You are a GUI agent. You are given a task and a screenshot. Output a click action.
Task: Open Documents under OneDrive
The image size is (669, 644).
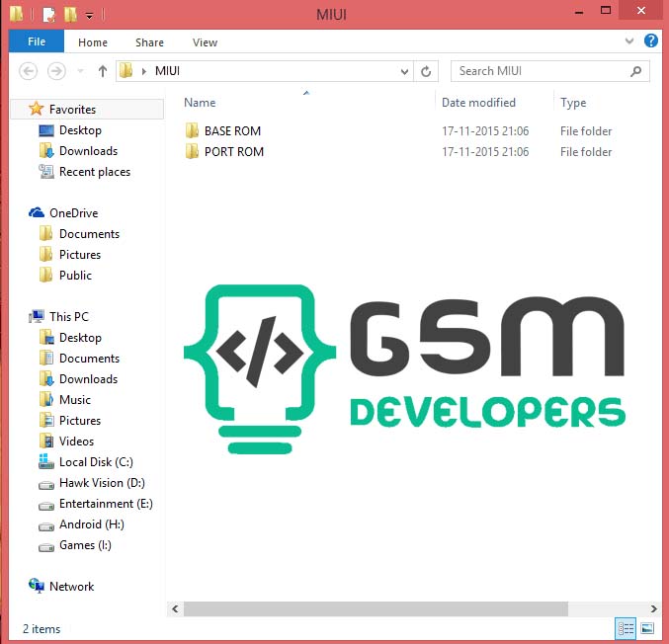(89, 234)
